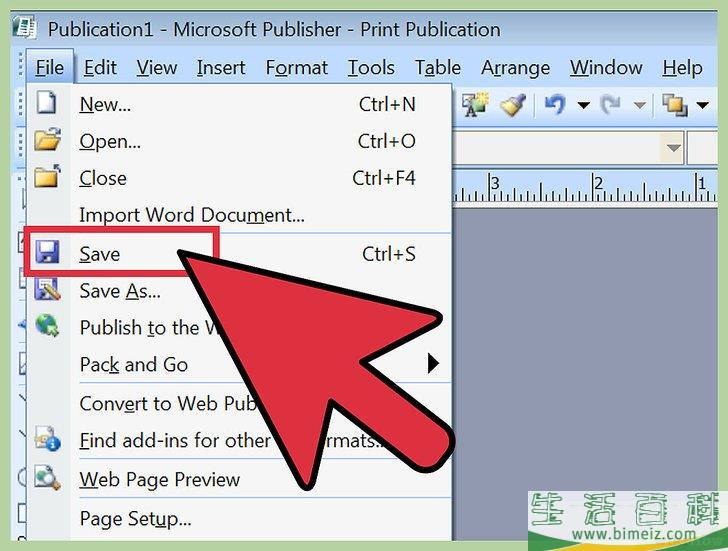Click the Redo arrow icon

[x=611, y=104]
